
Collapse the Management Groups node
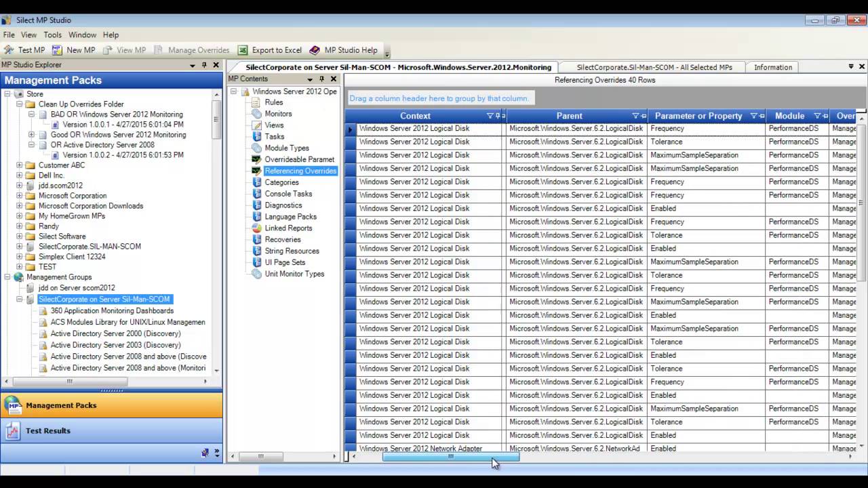pyautogui.click(x=7, y=277)
